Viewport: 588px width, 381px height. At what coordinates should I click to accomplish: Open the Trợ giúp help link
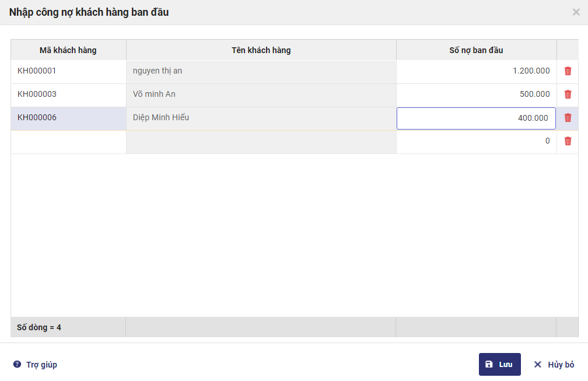coord(41,365)
